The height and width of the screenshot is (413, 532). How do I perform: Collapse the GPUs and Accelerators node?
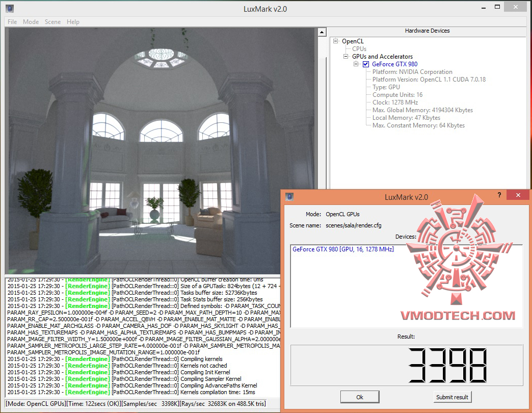[x=345, y=56]
